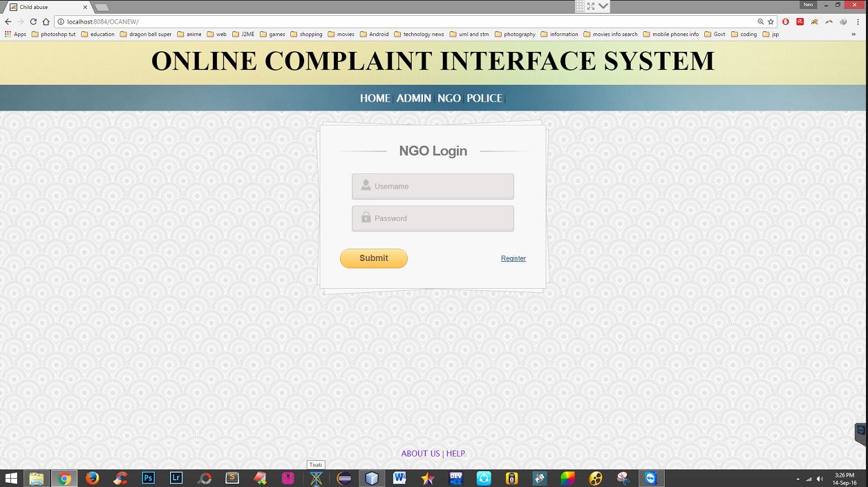This screenshot has width=868, height=487.
Task: Click the browser Forward arrow
Action: click(20, 22)
